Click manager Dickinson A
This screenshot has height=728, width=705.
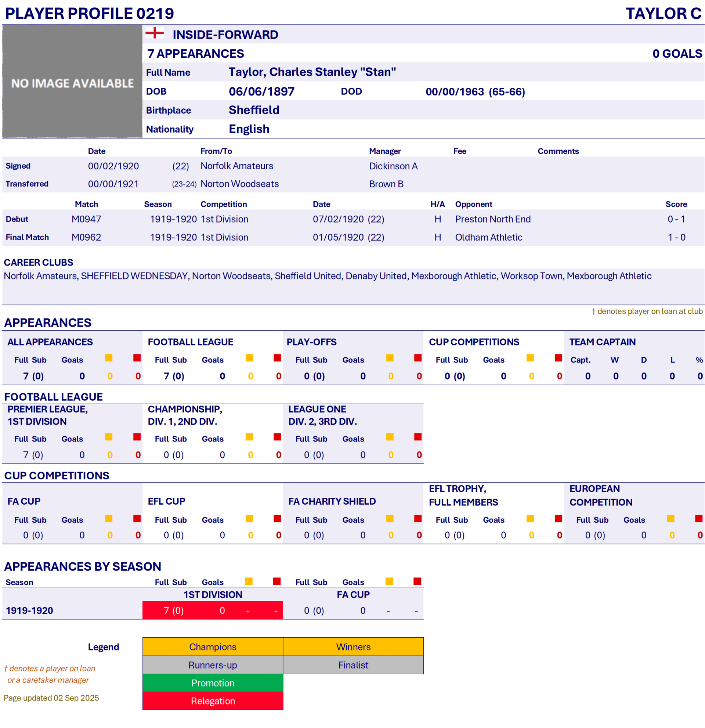[393, 166]
